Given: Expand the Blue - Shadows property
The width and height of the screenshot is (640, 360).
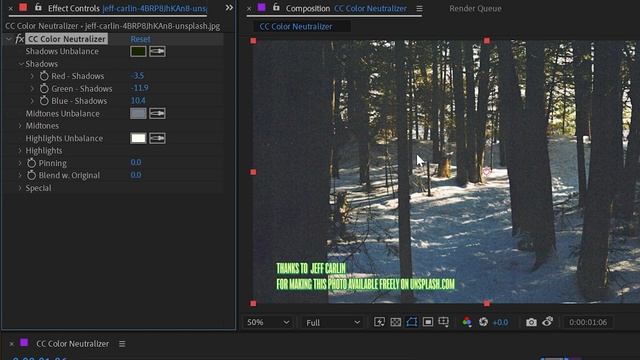Looking at the screenshot, I should (x=32, y=101).
